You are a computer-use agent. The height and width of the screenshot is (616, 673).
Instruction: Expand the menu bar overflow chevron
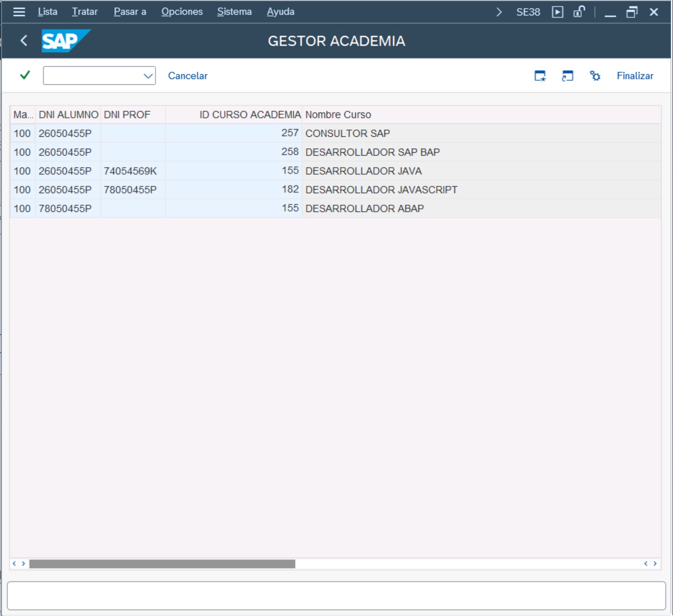click(499, 12)
